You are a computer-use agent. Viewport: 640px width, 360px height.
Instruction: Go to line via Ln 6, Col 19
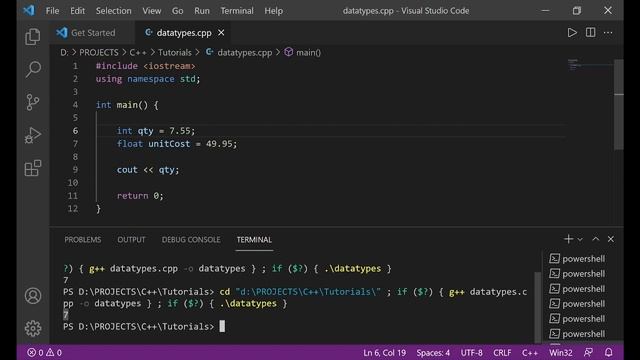coord(384,353)
